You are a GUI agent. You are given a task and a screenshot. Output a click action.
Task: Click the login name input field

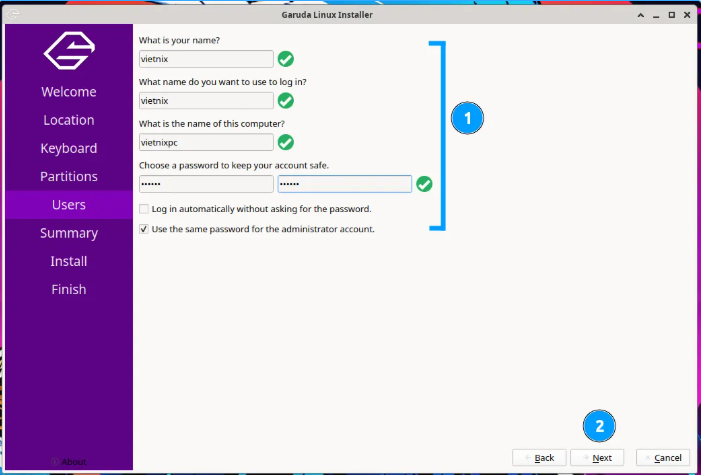point(206,101)
